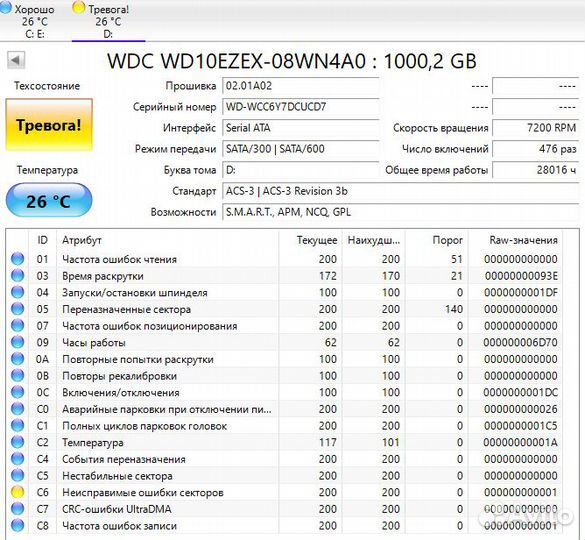
Task: Select the row 'Полных циклов парковок головок'
Action: pyautogui.click(x=285, y=426)
